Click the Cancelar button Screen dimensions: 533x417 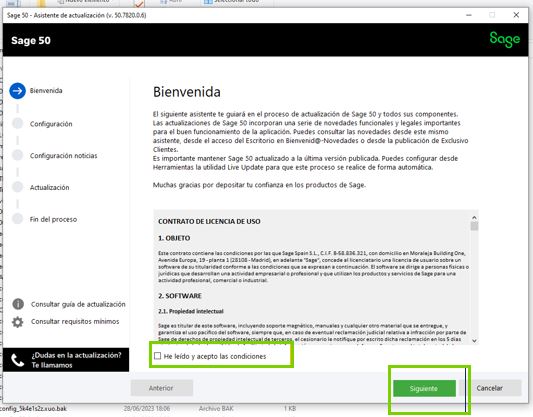[x=491, y=388]
